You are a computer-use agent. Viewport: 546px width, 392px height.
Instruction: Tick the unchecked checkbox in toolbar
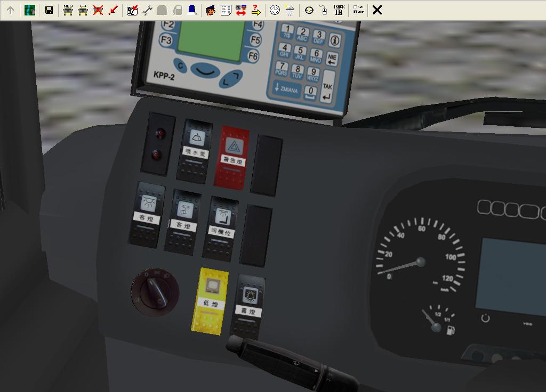pos(355,7)
